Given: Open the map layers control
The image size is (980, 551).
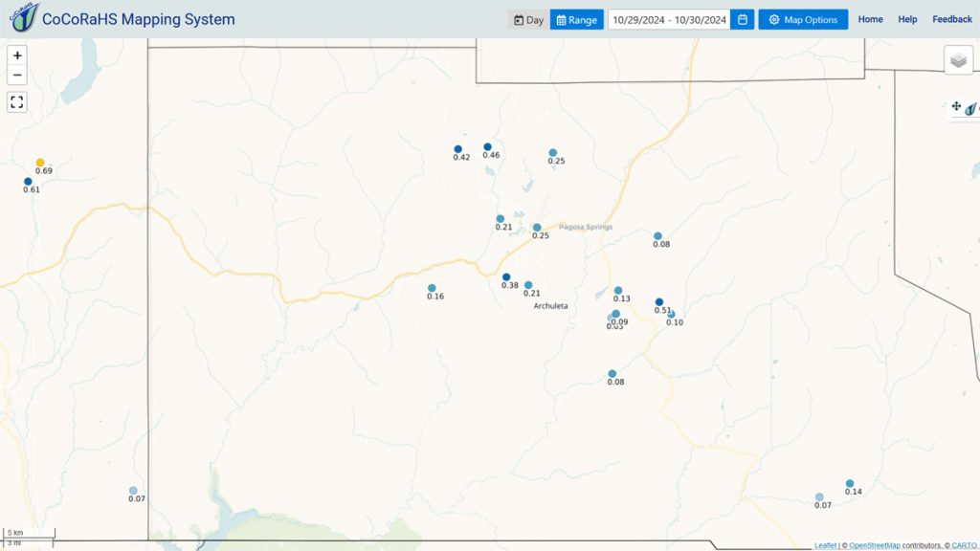Looking at the screenshot, I should tap(958, 60).
